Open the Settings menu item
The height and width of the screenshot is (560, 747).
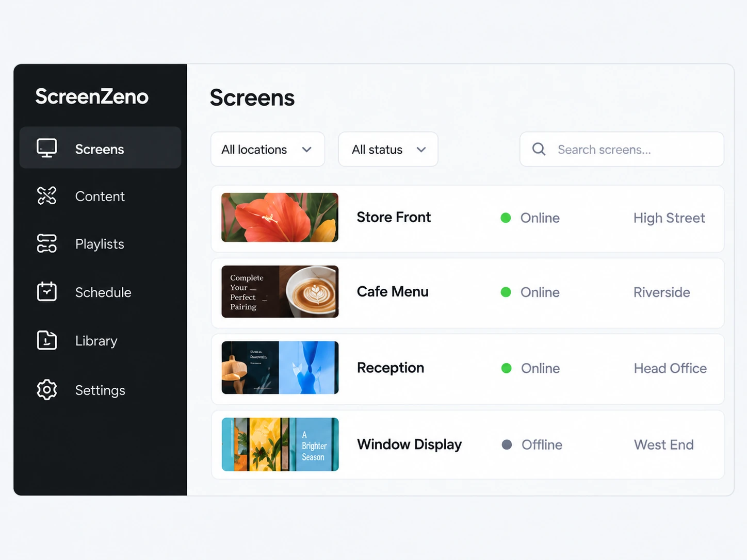click(100, 390)
